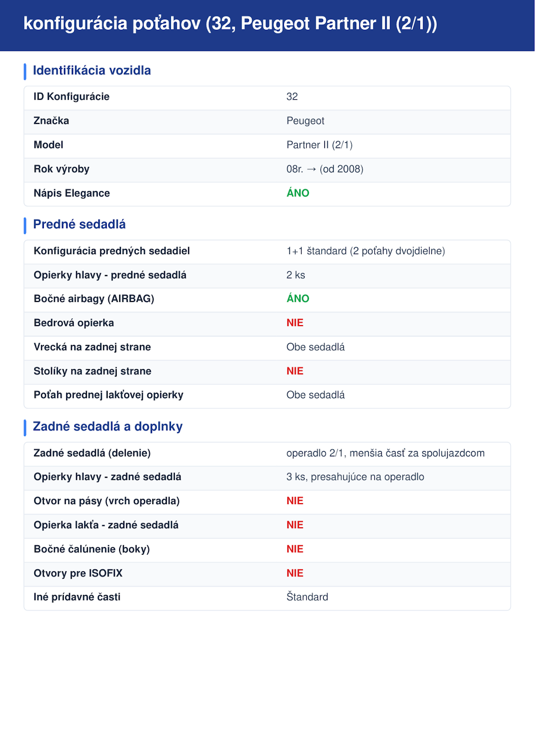Click the ID Konfigurácie value 32
This screenshot has width=535, height=756.
pos(292,96)
